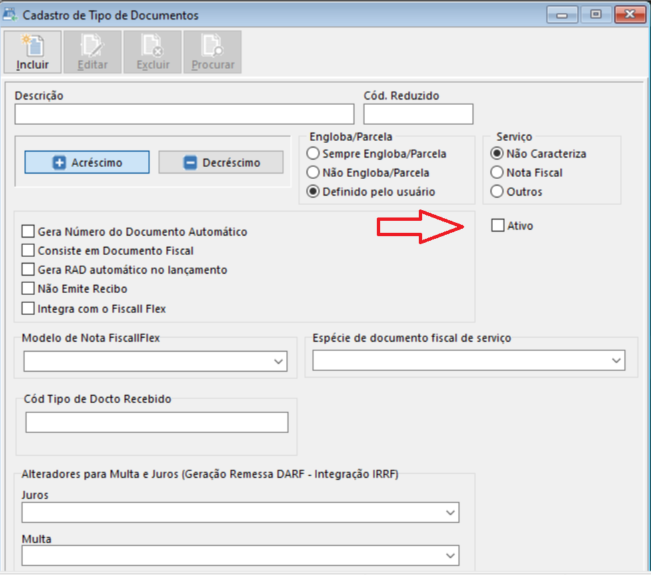The height and width of the screenshot is (575, 651).
Task: Check Consiste em Documento Fiscal
Action: 28,250
